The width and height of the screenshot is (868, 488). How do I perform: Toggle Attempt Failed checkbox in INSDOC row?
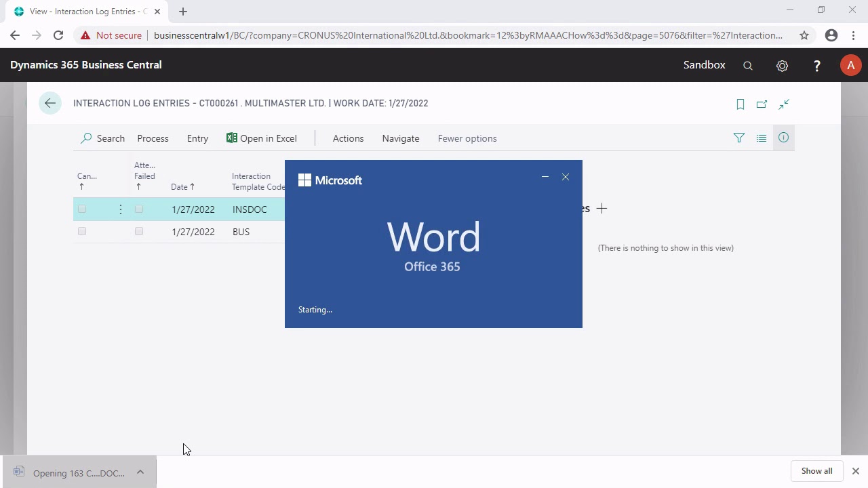(x=139, y=209)
